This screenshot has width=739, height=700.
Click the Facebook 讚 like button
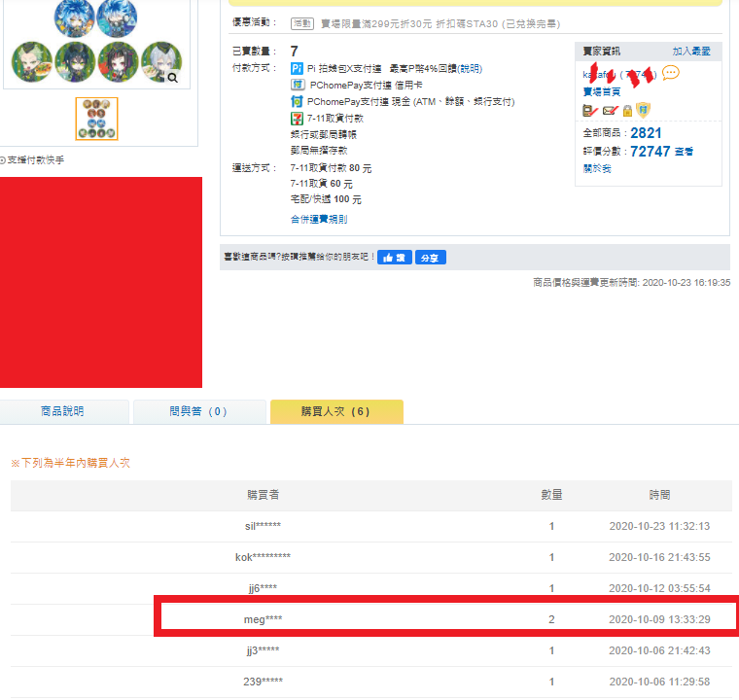coord(395,258)
